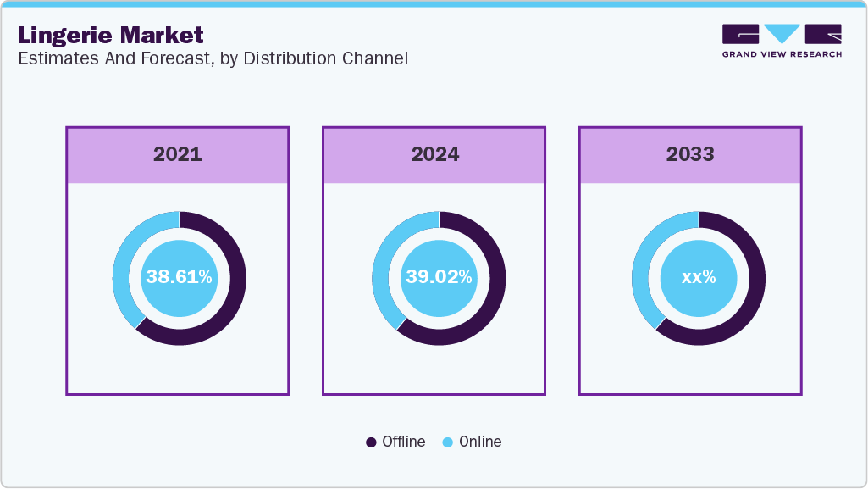868x489 pixels.
Task: Click the Grand View Research text under logo
Action: coord(781,55)
